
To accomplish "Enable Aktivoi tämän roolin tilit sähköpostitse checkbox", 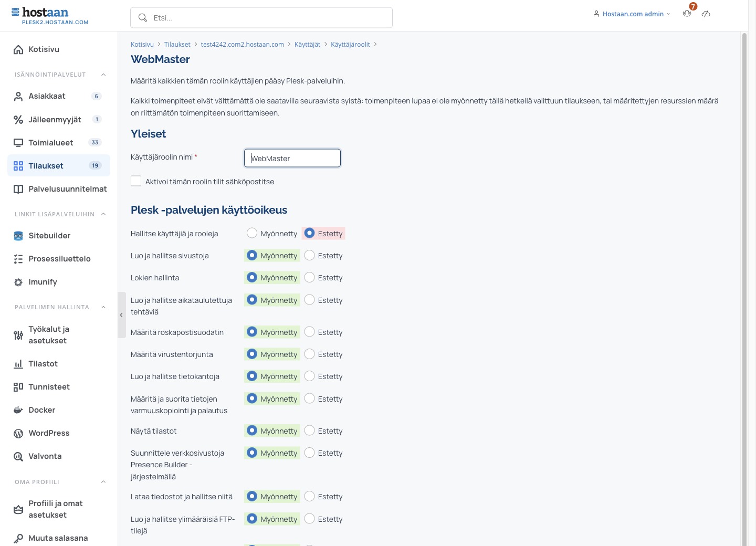I will point(136,181).
